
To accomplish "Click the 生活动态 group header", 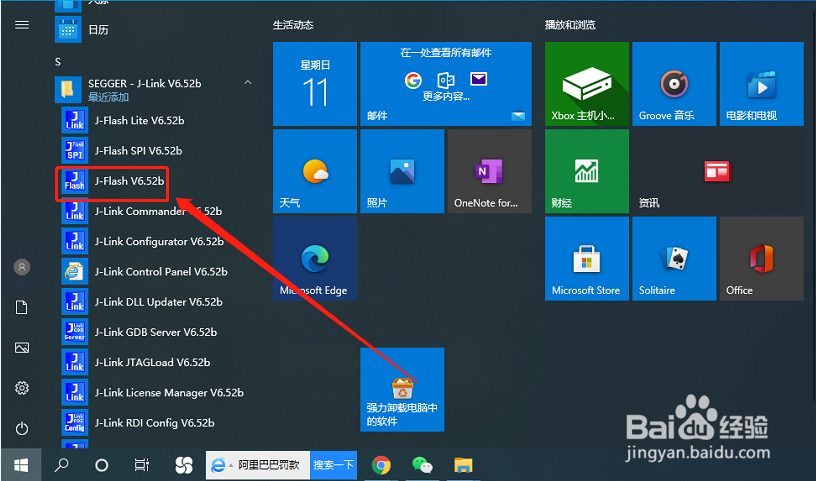I will click(293, 25).
